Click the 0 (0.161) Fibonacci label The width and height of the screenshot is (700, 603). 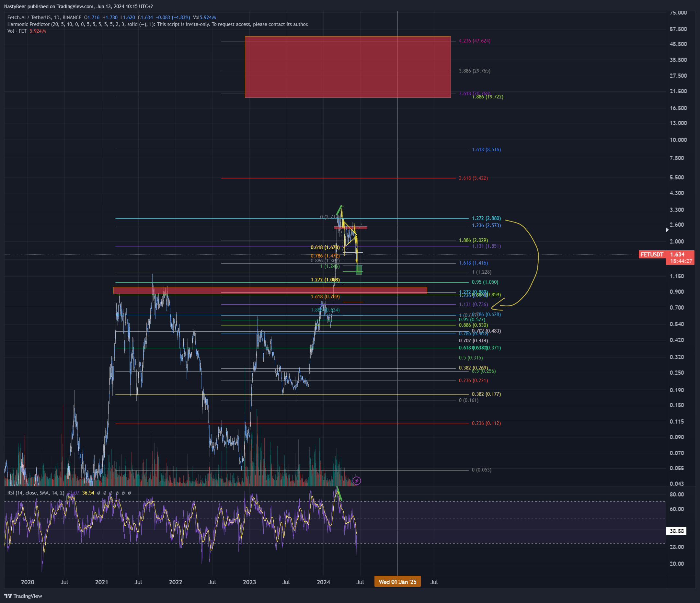(x=468, y=401)
